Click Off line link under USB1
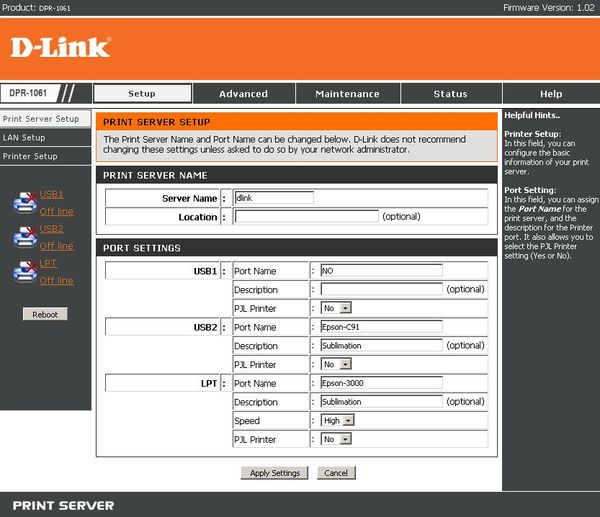Viewport: 600px width, 517px height. [x=56, y=211]
